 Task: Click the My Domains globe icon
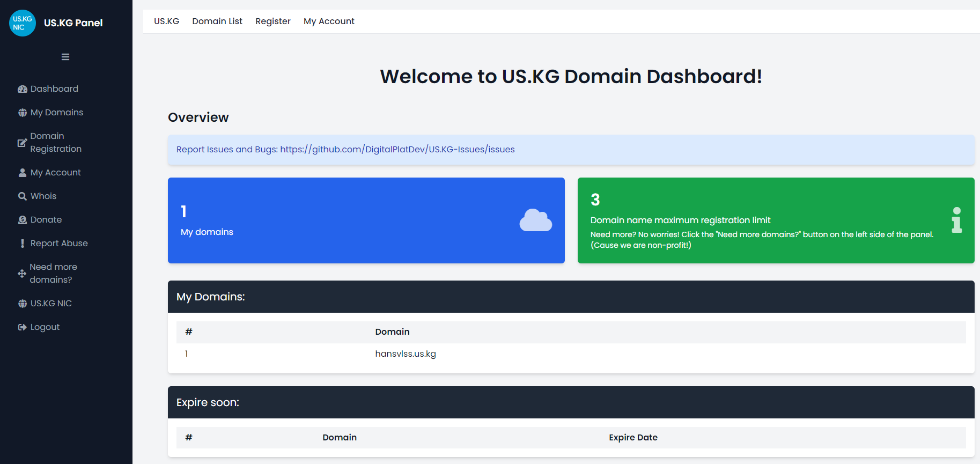tap(23, 113)
